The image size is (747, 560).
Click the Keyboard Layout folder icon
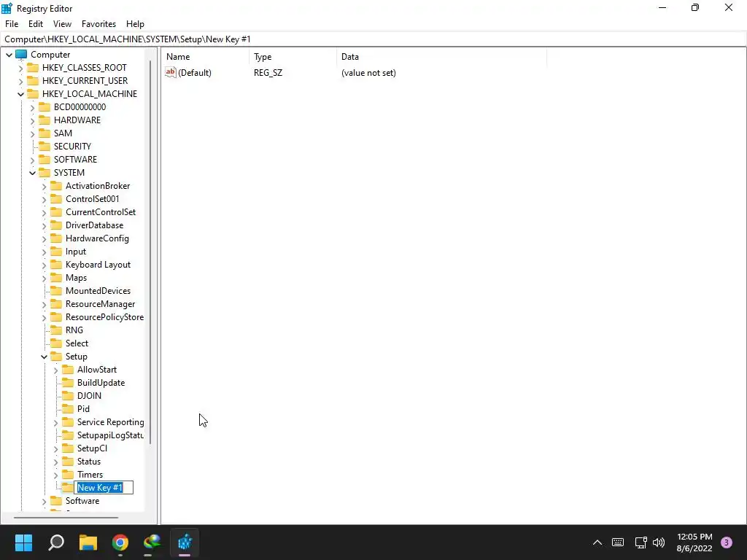[56, 264]
